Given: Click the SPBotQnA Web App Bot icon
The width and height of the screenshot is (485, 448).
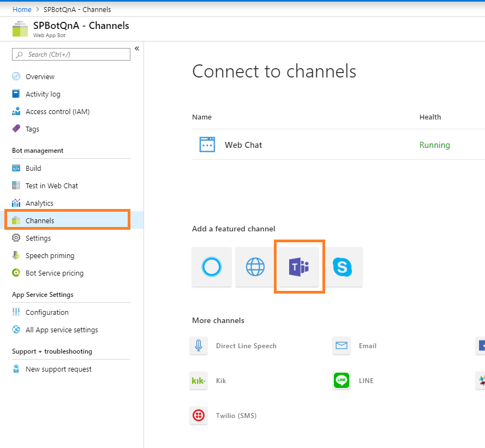Looking at the screenshot, I should [20, 29].
